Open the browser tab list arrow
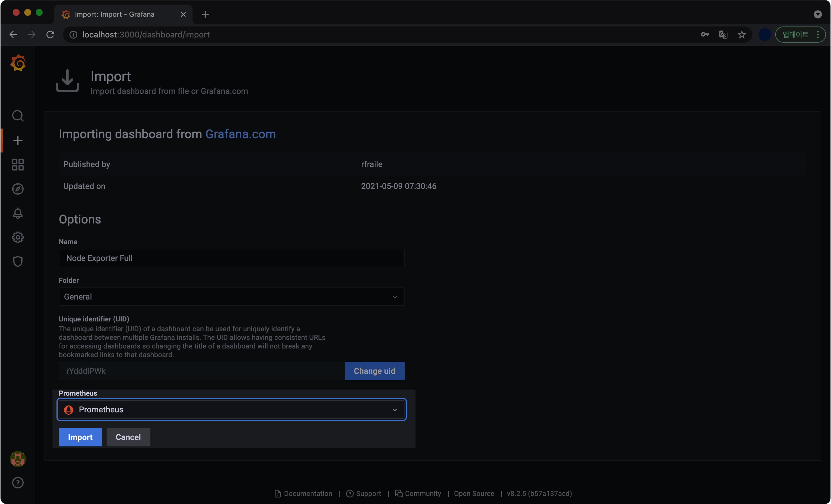The height and width of the screenshot is (504, 831). pos(818,14)
